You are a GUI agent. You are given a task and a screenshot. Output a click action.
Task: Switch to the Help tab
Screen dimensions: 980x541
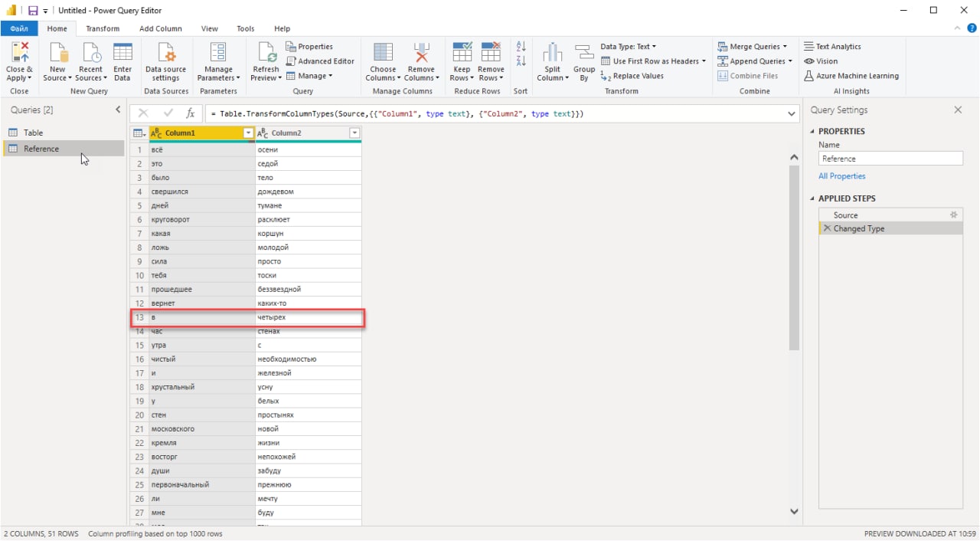tap(283, 28)
